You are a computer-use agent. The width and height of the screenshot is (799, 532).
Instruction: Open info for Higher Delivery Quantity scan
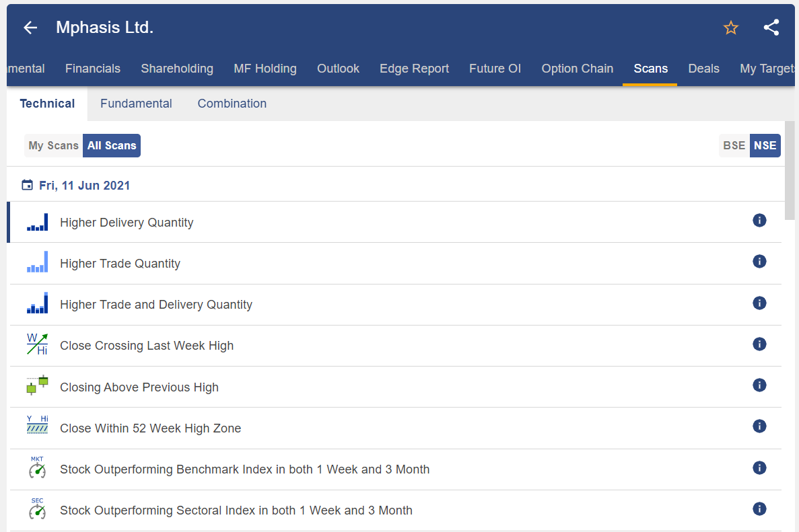pos(759,221)
